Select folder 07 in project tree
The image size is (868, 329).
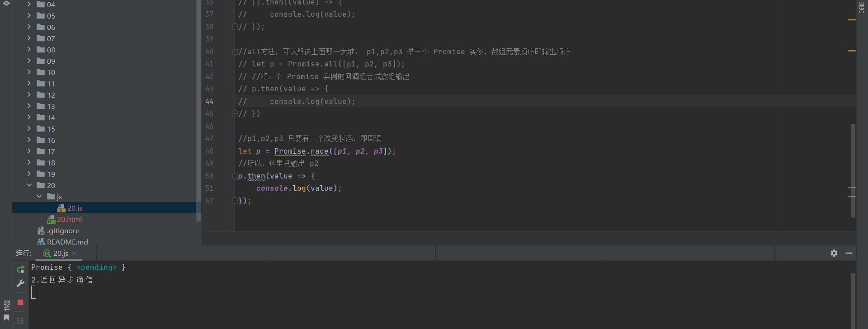pyautogui.click(x=46, y=38)
